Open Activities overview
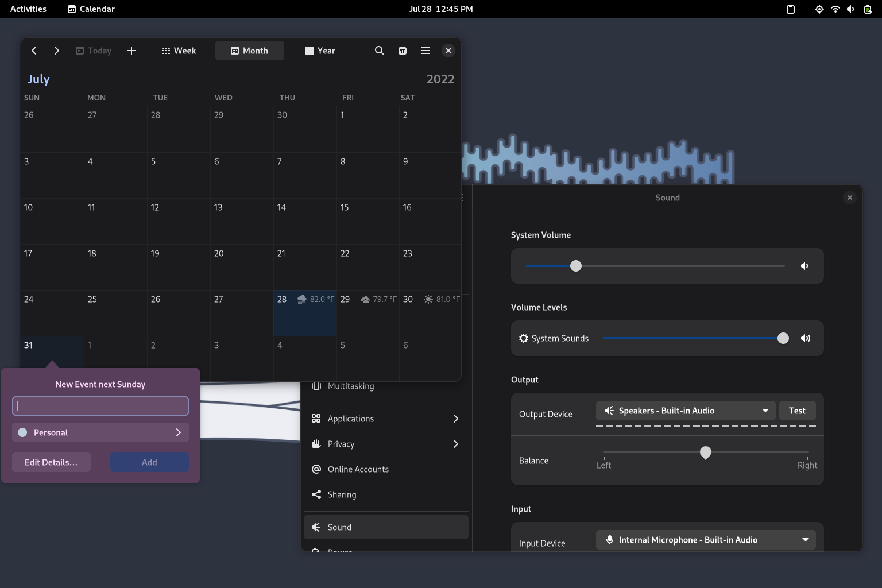The width and height of the screenshot is (882, 588). pyautogui.click(x=28, y=9)
